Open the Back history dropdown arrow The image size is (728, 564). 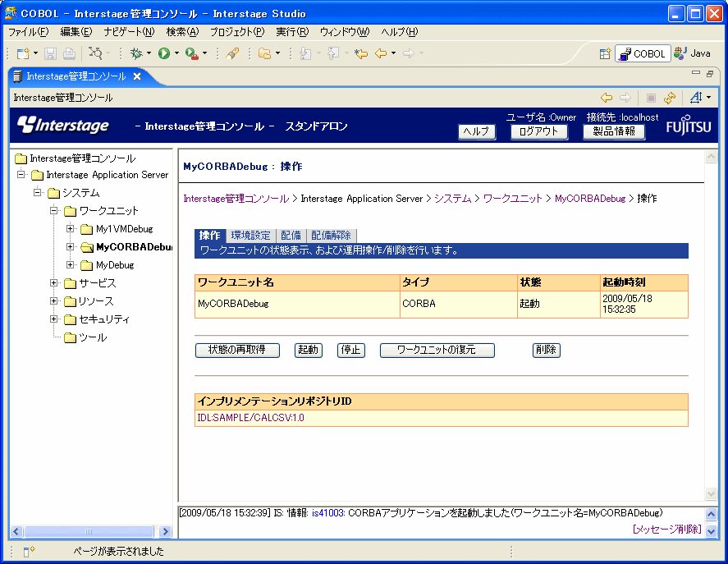pyautogui.click(x=393, y=53)
